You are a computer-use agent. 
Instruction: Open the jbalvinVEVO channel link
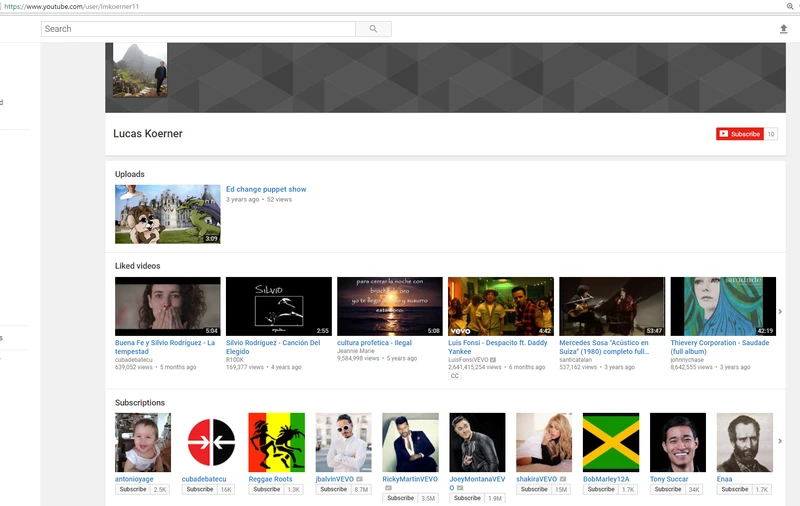pos(335,479)
